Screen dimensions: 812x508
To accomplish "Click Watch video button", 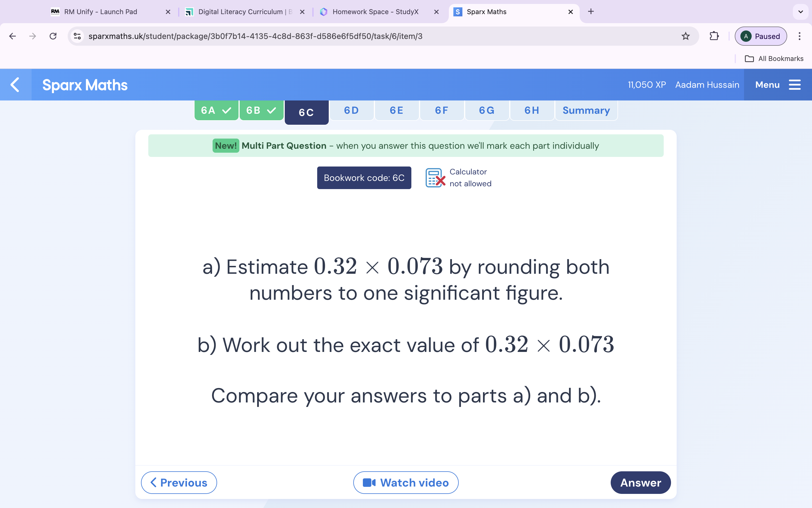I will [x=406, y=483].
